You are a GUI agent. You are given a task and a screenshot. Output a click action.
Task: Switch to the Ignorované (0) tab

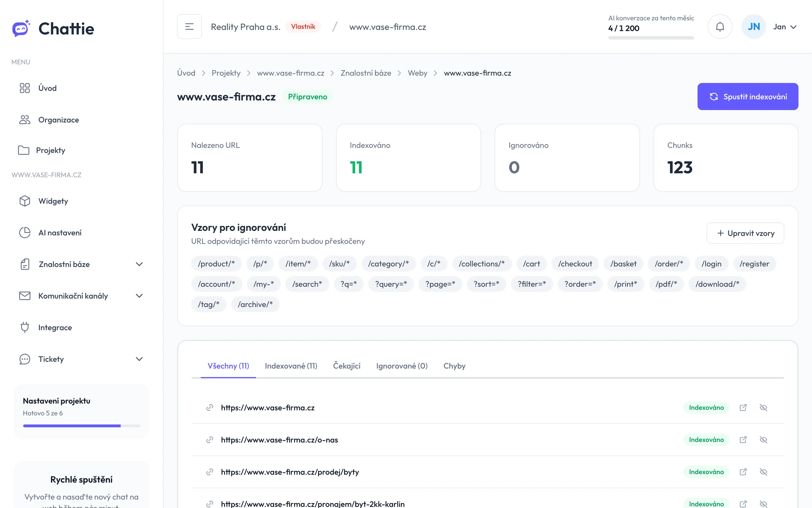coord(402,366)
